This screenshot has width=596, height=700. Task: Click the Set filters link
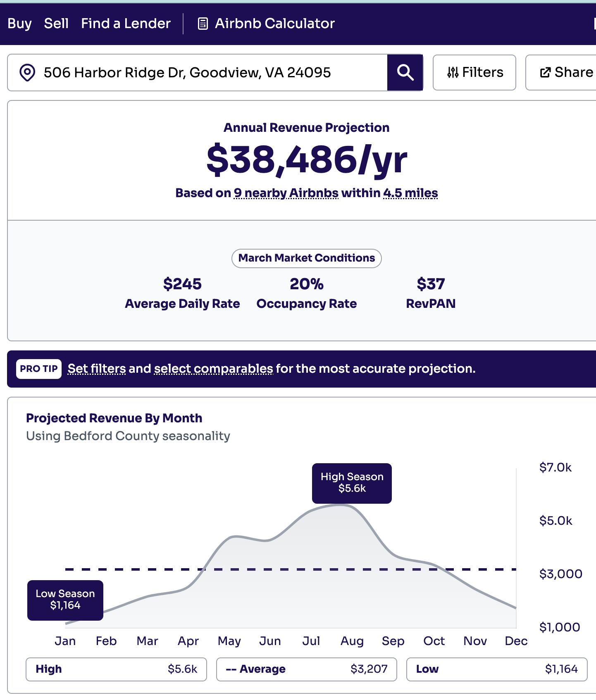coord(97,369)
